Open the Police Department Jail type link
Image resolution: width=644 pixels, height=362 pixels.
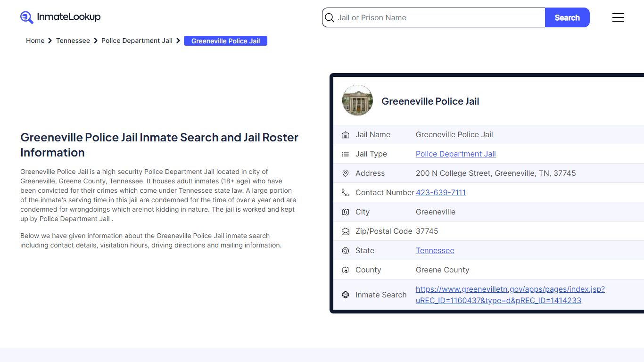point(455,154)
